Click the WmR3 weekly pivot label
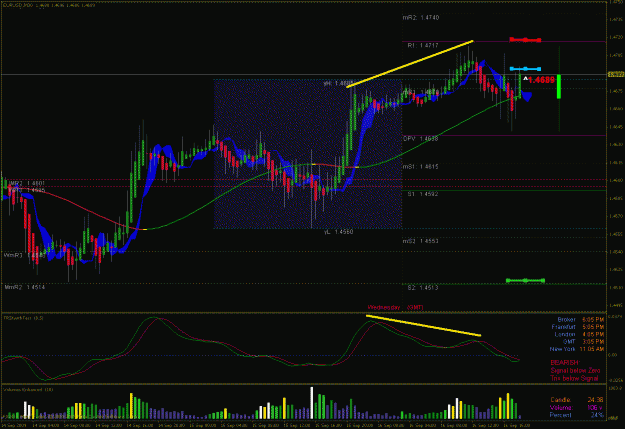 pos(25,255)
